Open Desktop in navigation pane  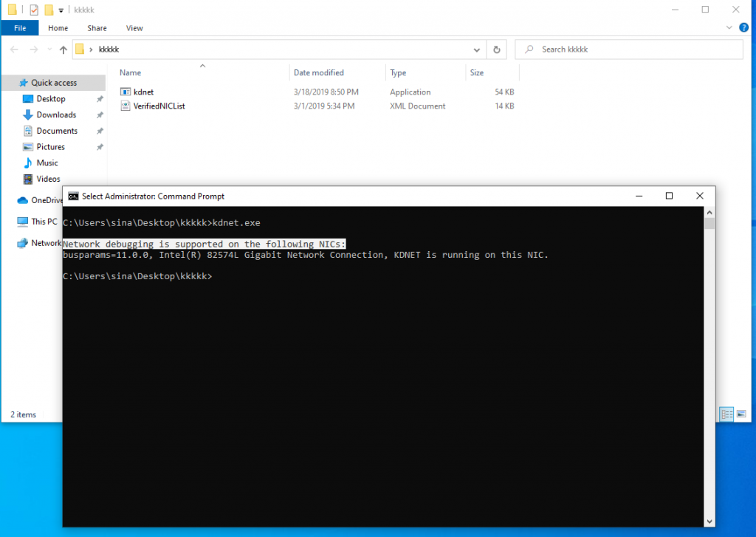pyautogui.click(x=51, y=98)
